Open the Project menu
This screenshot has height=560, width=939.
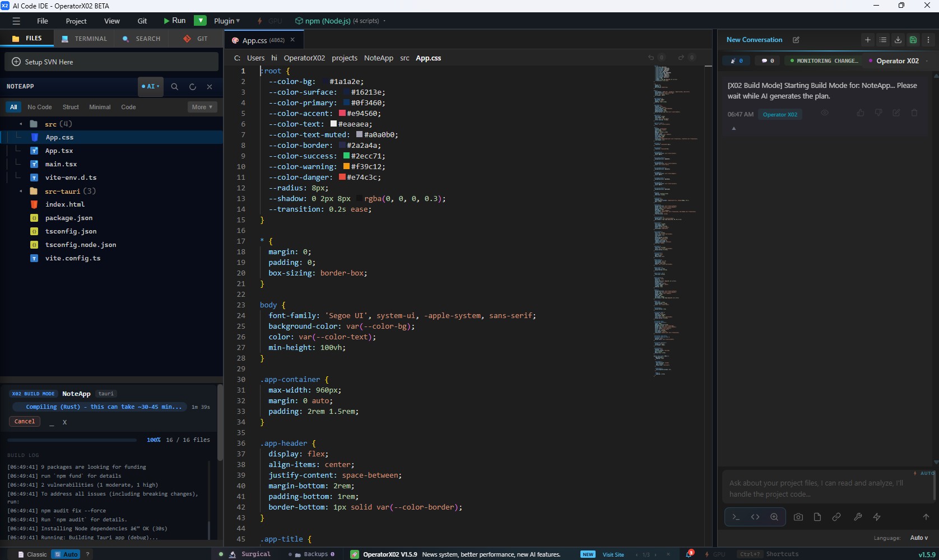click(76, 21)
